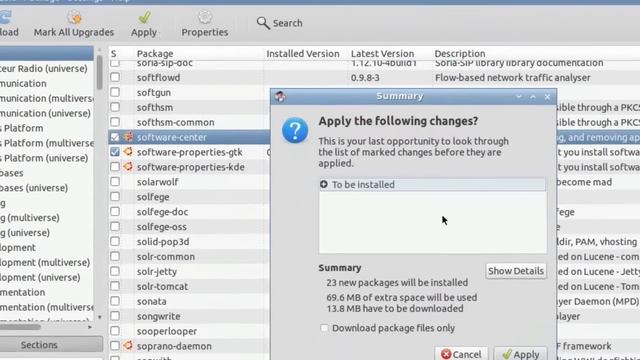Click the blue question mark icon

pos(295,130)
